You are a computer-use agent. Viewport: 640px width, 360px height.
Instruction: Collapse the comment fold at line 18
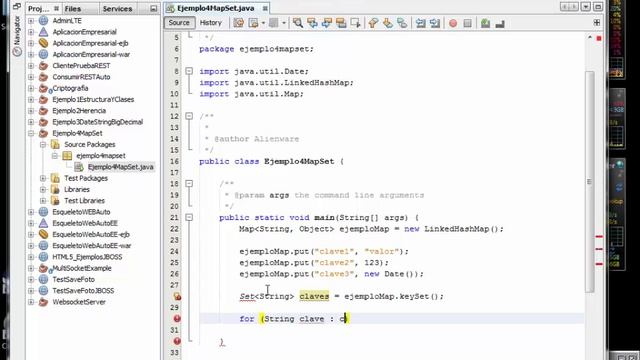(x=189, y=184)
